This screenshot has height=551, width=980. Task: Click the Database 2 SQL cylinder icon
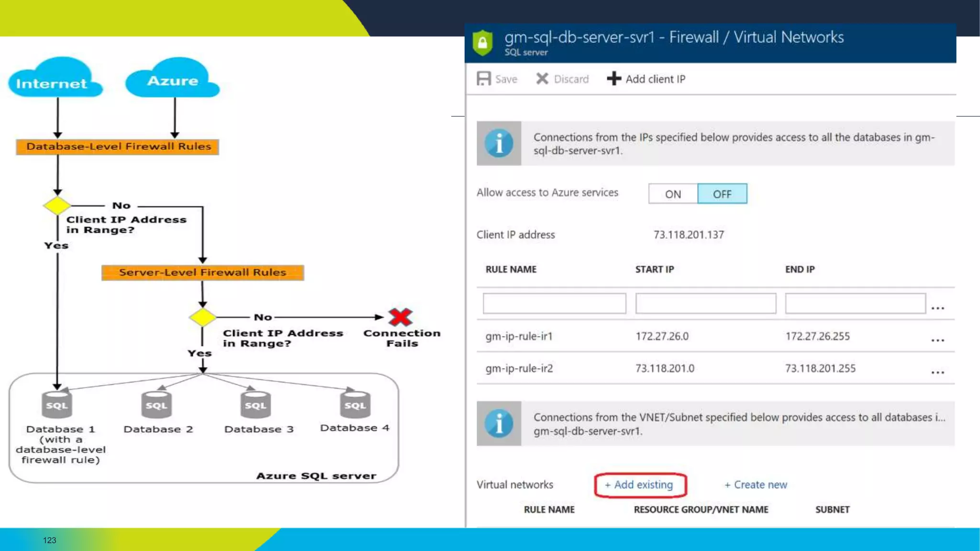(x=156, y=405)
